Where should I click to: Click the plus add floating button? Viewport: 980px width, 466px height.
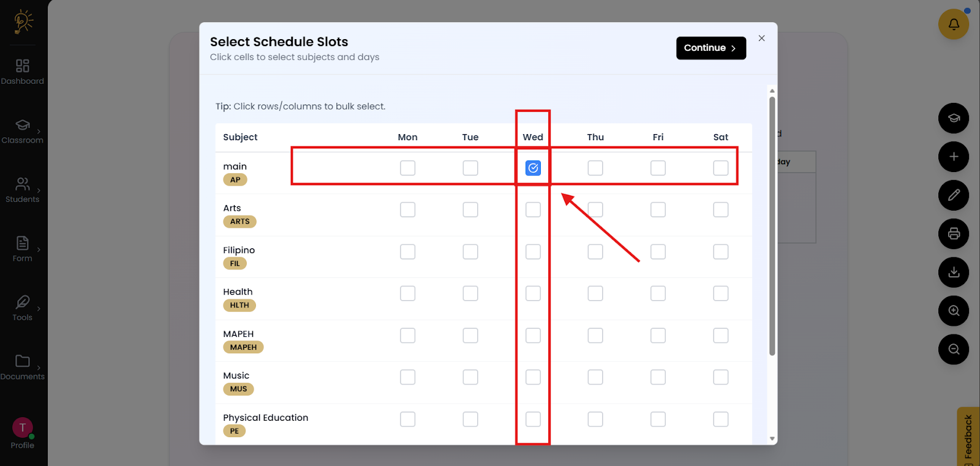tap(954, 157)
